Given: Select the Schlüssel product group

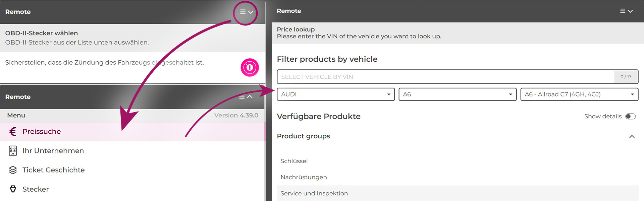Looking at the screenshot, I should [x=294, y=161].
